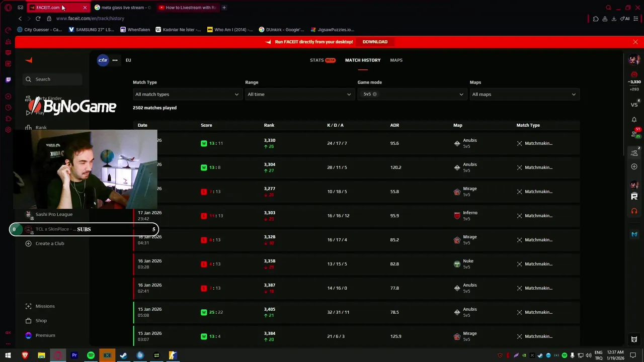Image resolution: width=644 pixels, height=362 pixels.
Task: Click the DOWNLOAD button in banner
Action: coord(375,42)
